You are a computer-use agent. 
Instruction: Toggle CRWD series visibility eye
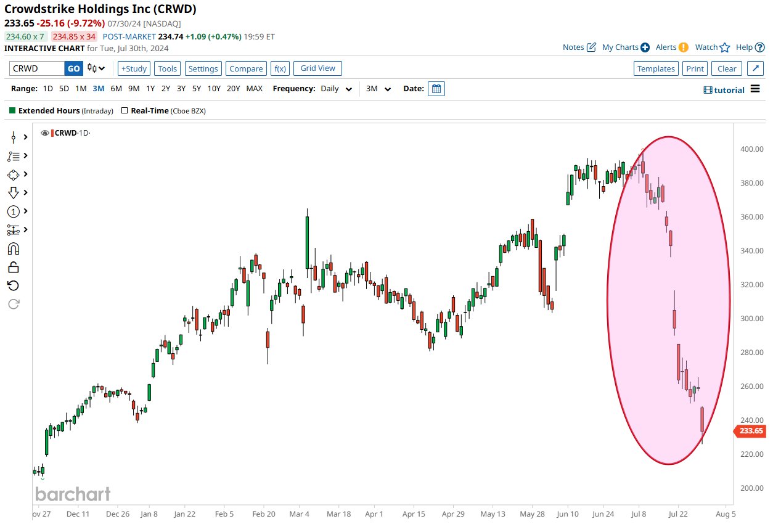click(x=44, y=133)
